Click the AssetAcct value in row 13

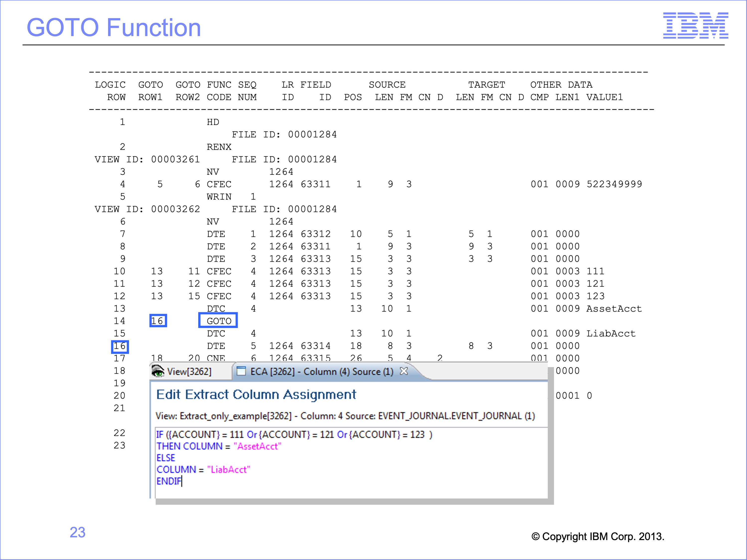pyautogui.click(x=613, y=309)
